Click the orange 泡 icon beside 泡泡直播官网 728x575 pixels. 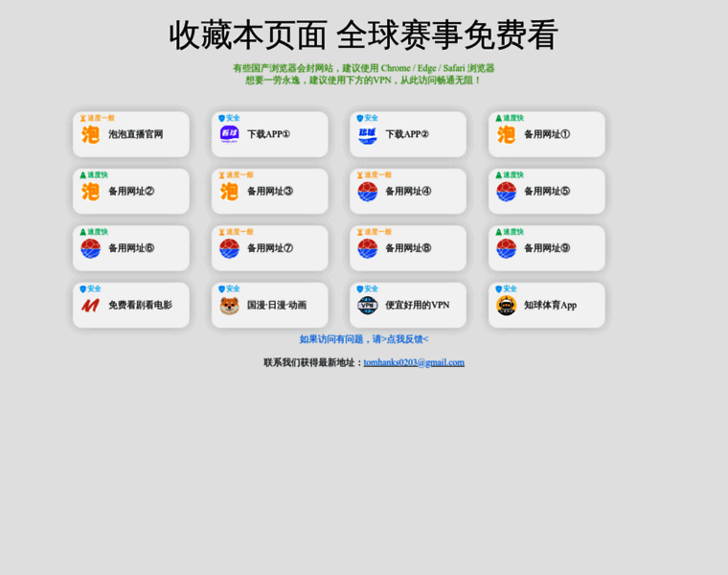coord(91,134)
